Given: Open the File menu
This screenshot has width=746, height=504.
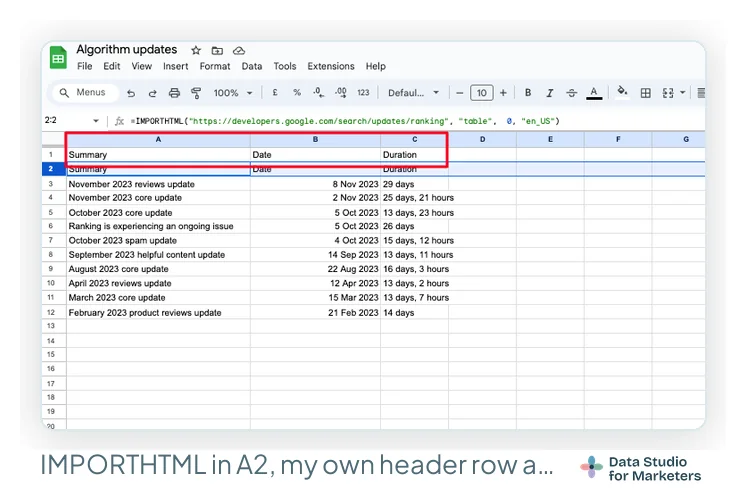Looking at the screenshot, I should tap(85, 66).
